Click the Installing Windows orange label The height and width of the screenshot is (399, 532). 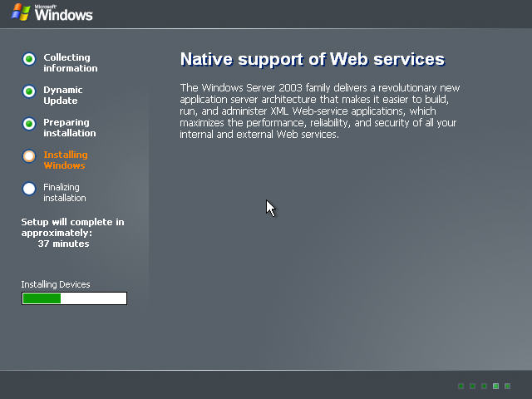pos(66,160)
